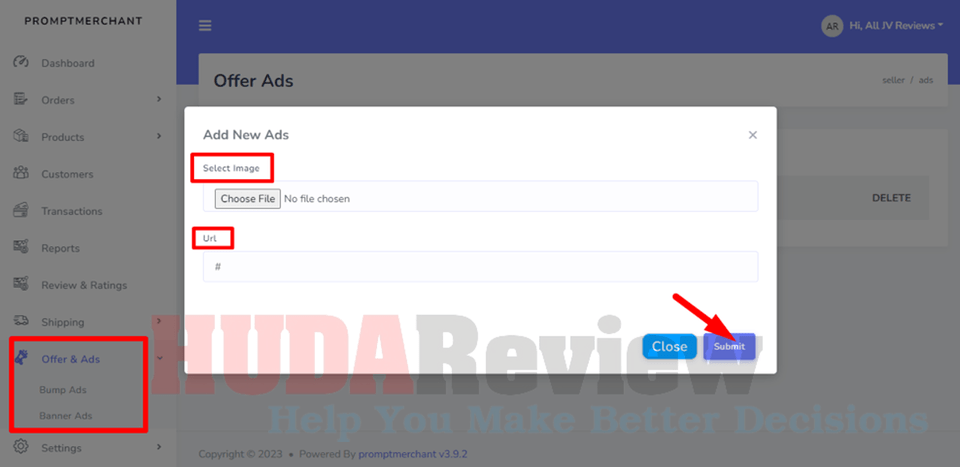
Task: Click the Url input field
Action: pyautogui.click(x=480, y=267)
